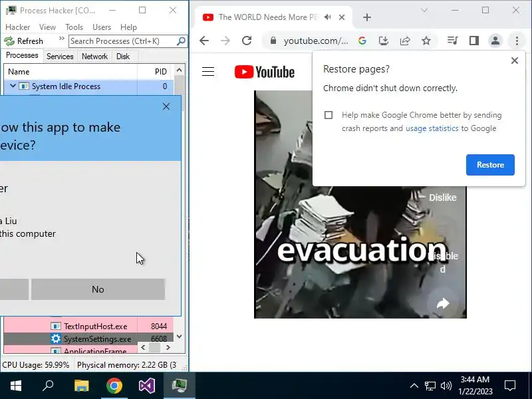This screenshot has width=532, height=399.
Task: Click Restore in the Restore pages bubble
Action: [x=490, y=165]
